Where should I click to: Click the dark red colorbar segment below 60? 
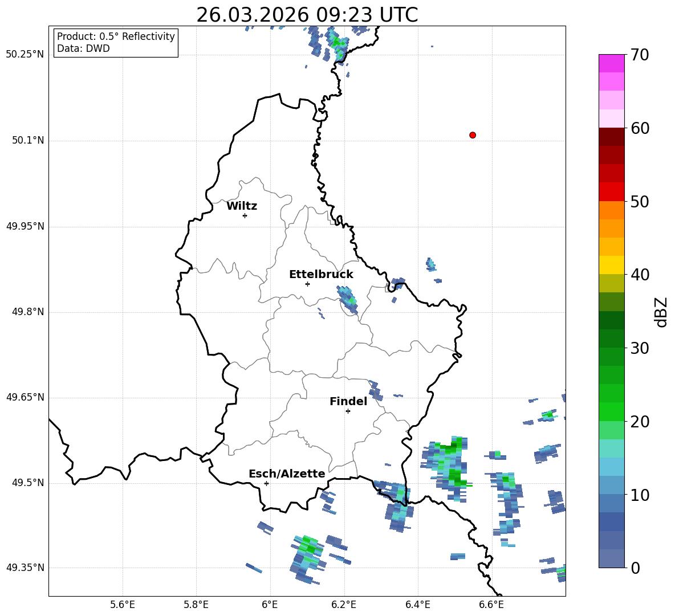(x=611, y=137)
